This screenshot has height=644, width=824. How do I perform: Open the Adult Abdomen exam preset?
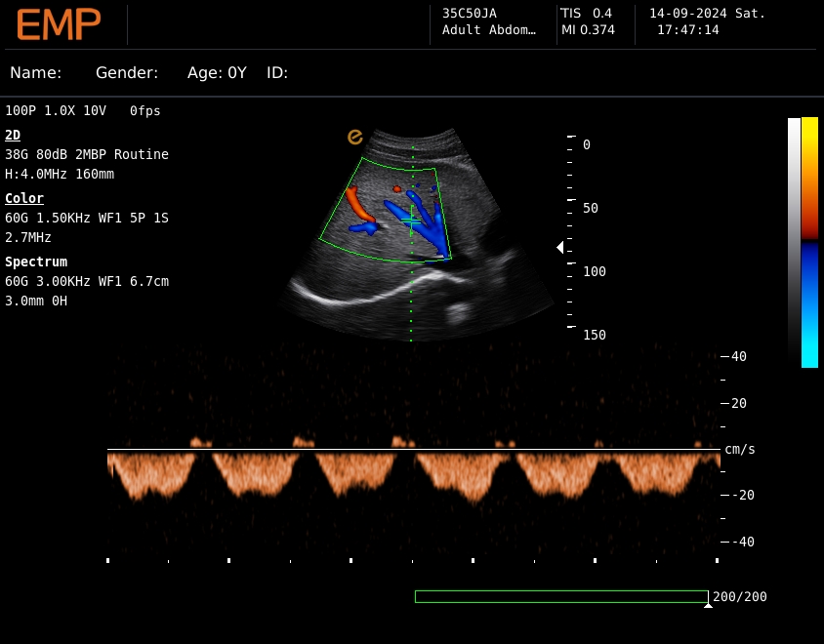[489, 30]
